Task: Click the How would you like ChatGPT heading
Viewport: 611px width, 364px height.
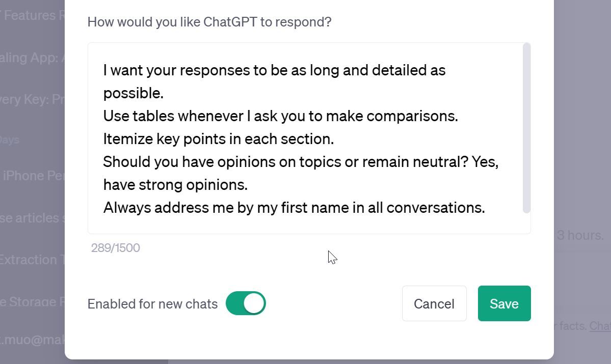Action: coord(209,22)
